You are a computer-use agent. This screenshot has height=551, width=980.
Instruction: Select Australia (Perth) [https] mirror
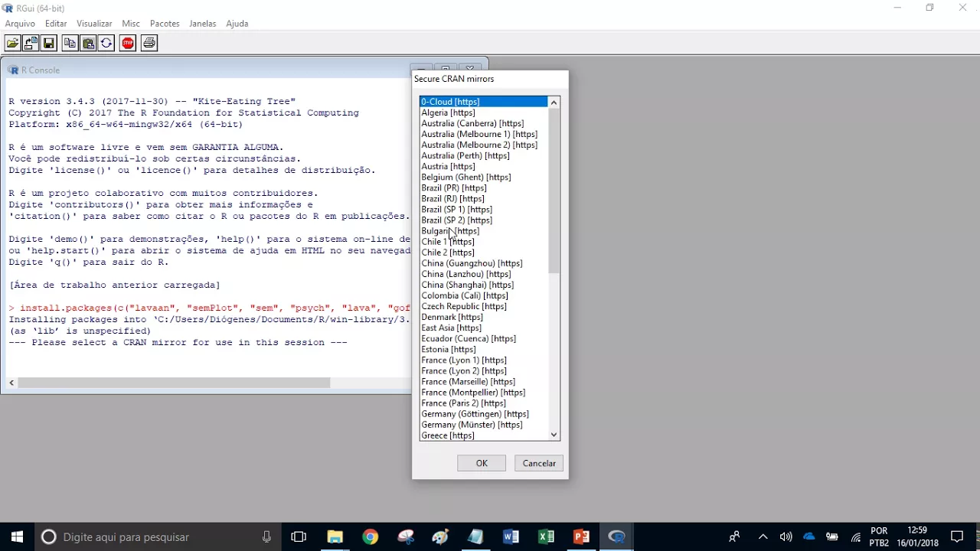click(483, 155)
